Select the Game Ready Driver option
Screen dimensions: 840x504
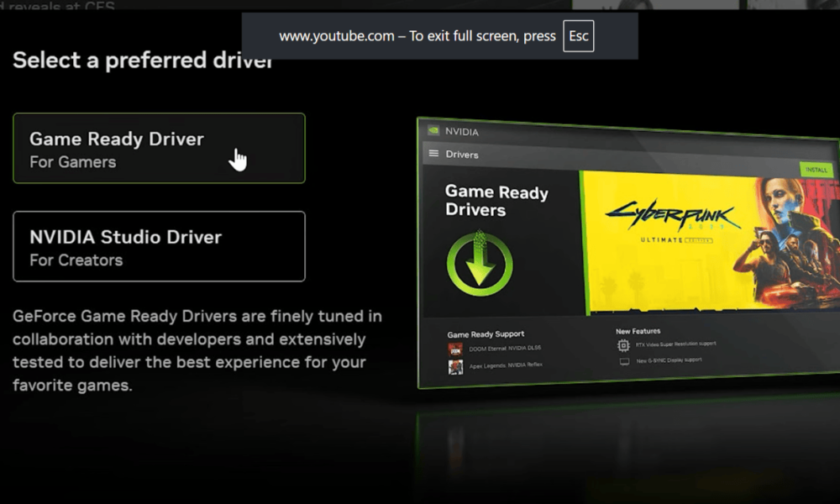tap(159, 149)
